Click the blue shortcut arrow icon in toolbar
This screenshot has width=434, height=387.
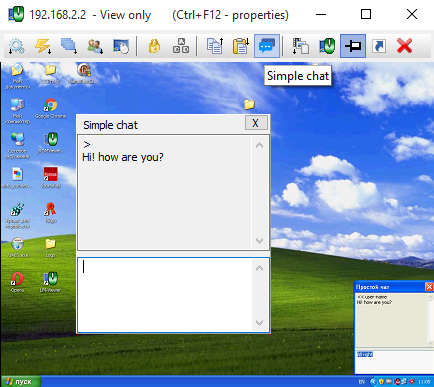tap(379, 46)
